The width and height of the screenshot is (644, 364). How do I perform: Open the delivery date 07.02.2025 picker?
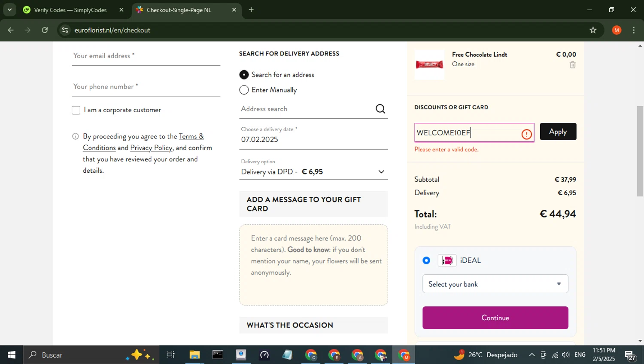point(313,139)
